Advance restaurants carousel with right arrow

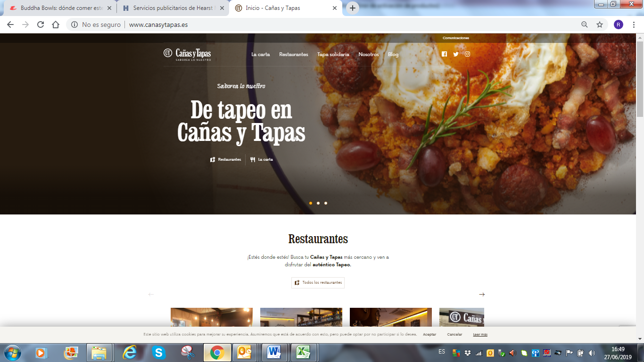[482, 295]
